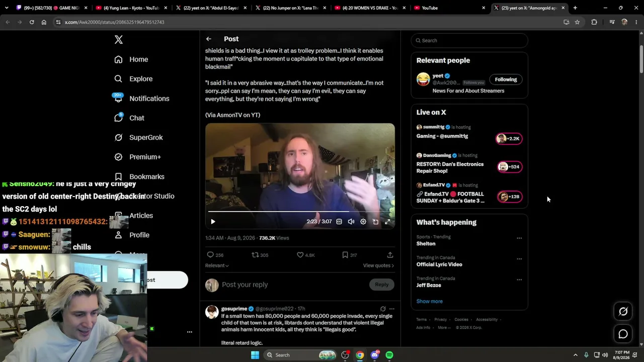
Task: Bookmark the post with 317 bookmarks
Action: click(345, 255)
